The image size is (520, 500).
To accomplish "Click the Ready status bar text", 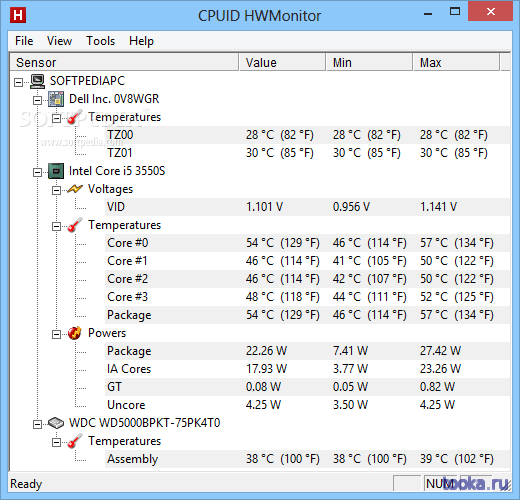I will pyautogui.click(x=26, y=484).
